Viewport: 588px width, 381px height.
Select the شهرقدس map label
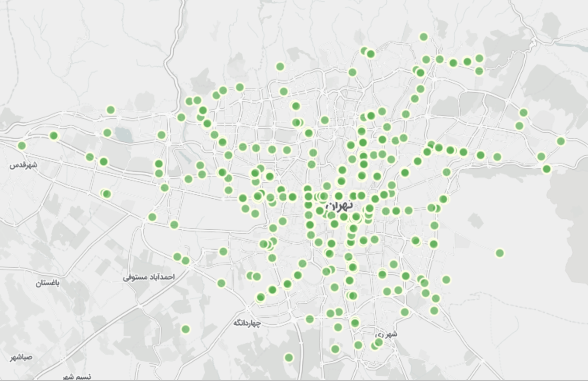[23, 165]
